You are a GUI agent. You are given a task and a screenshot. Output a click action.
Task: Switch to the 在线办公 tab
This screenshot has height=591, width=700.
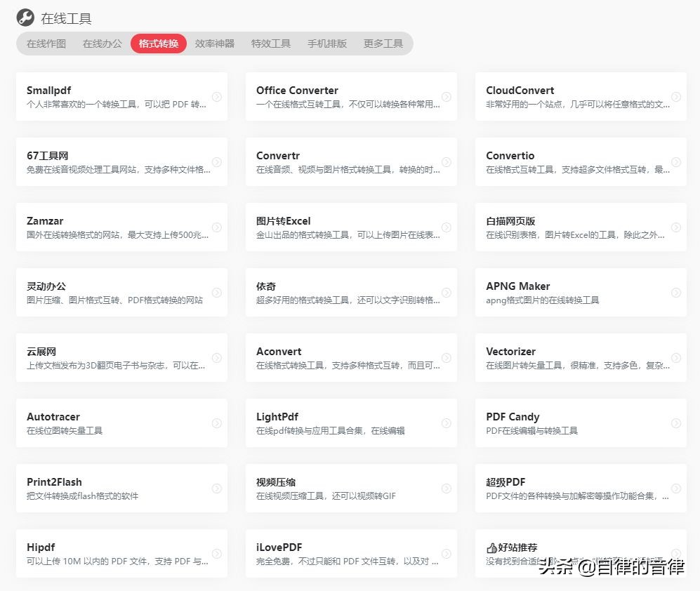(103, 44)
